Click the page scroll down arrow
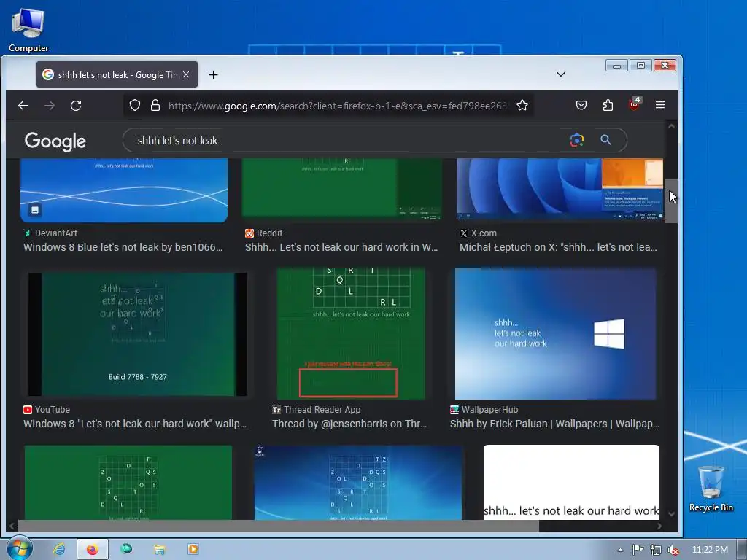 (x=671, y=514)
